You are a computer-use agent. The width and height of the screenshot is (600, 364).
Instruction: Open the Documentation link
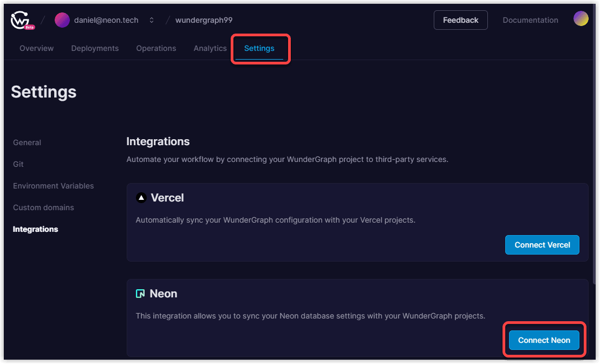tap(530, 19)
